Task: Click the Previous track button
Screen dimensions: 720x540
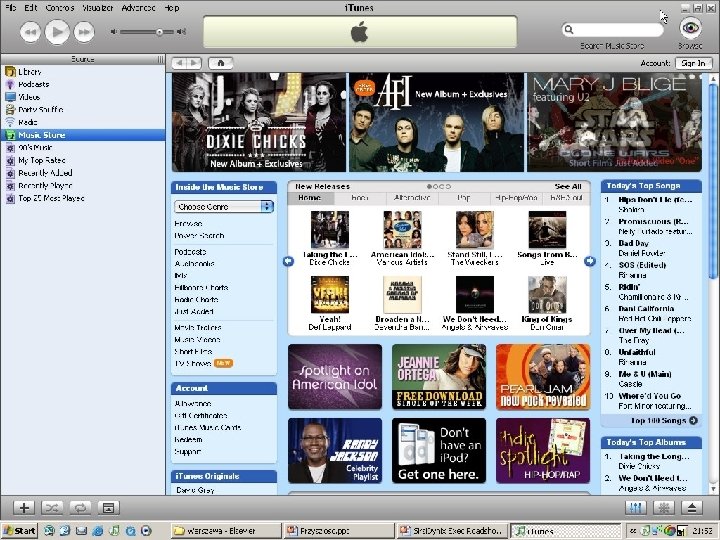Action: coord(30,32)
